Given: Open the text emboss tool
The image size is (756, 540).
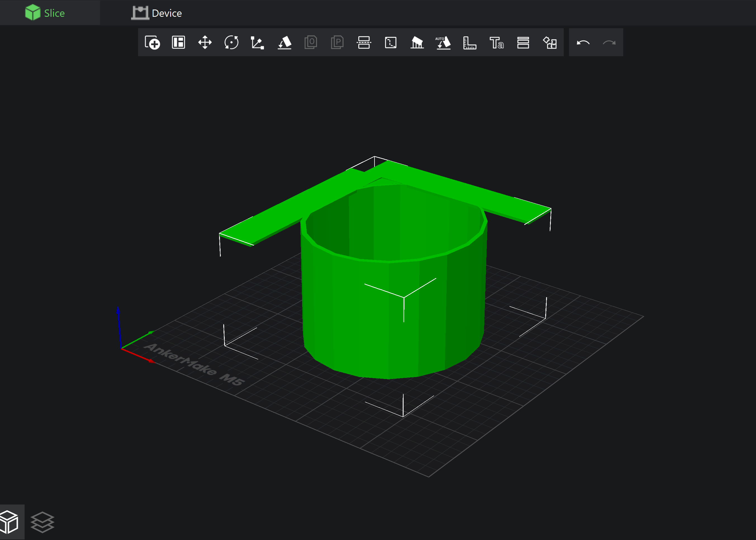Looking at the screenshot, I should 497,42.
